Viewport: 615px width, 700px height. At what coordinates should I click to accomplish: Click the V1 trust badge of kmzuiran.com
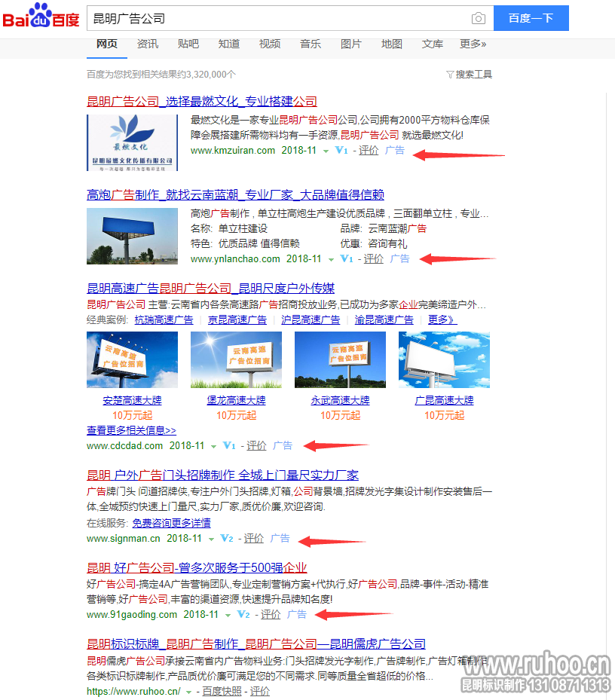tap(341, 150)
